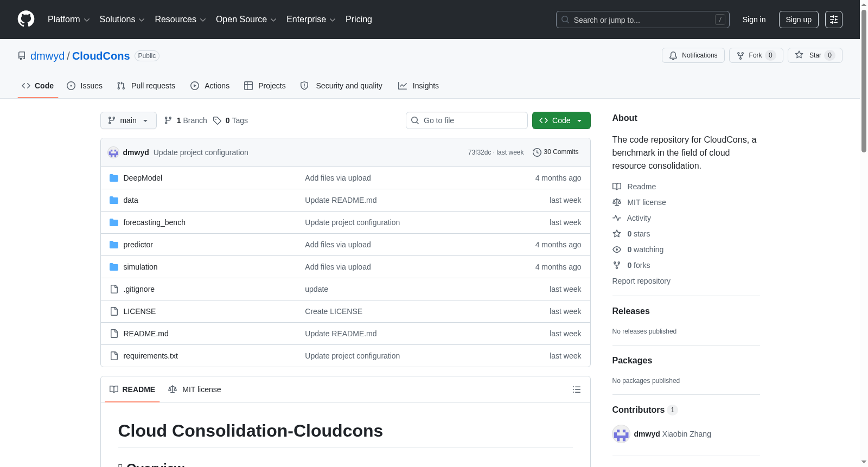Expand the Solutions menu
The image size is (868, 467).
122,20
